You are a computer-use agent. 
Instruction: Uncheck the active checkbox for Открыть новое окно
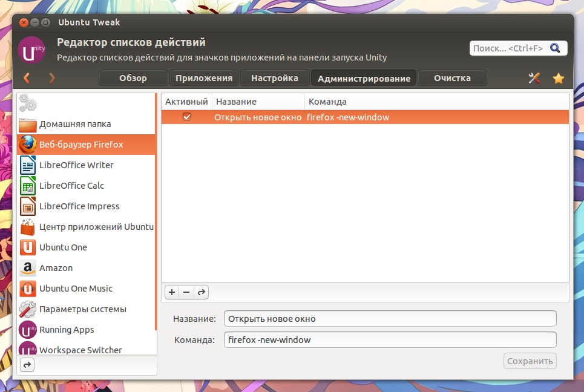pyautogui.click(x=187, y=117)
